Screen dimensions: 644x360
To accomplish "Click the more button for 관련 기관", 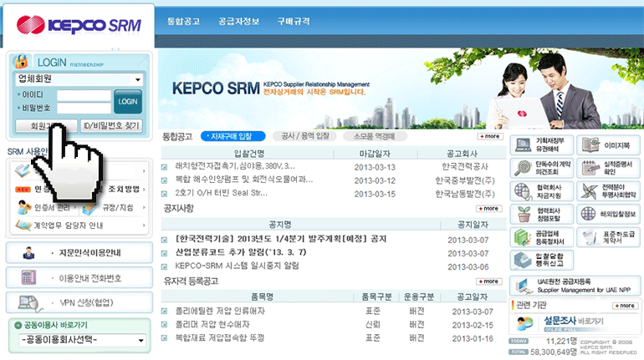I will click(x=625, y=306).
